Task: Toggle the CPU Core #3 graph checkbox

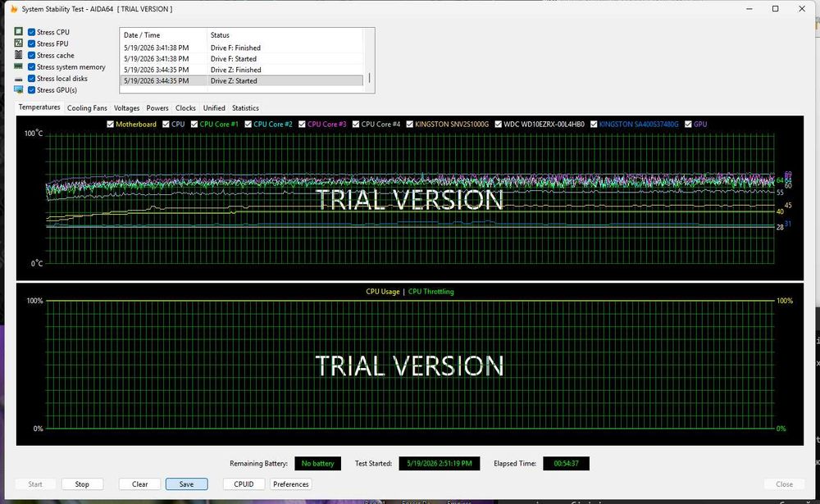Action: (303, 124)
